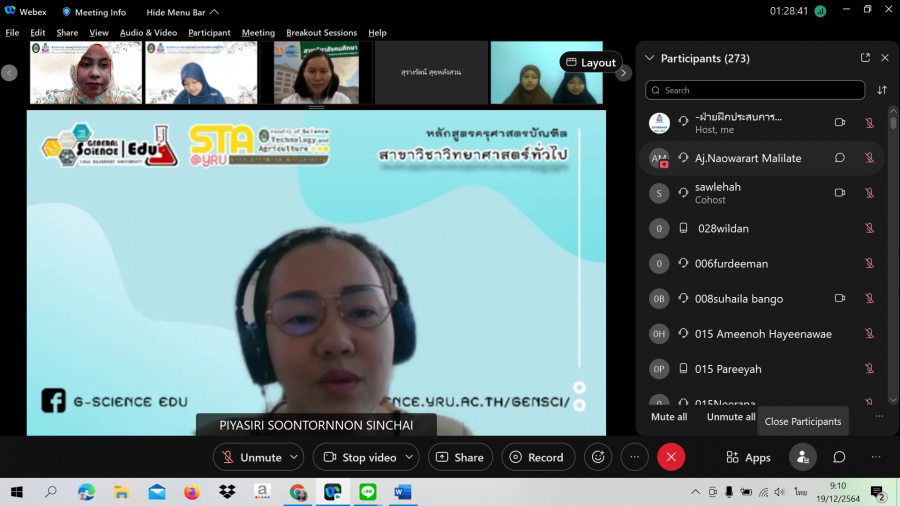Sort the participants list
This screenshot has height=506, width=900.
pyautogui.click(x=882, y=90)
